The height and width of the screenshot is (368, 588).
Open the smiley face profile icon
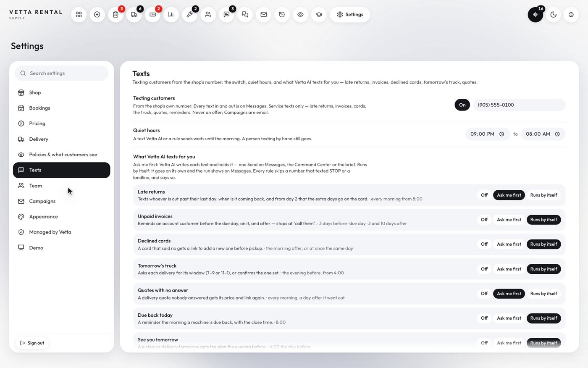click(571, 15)
